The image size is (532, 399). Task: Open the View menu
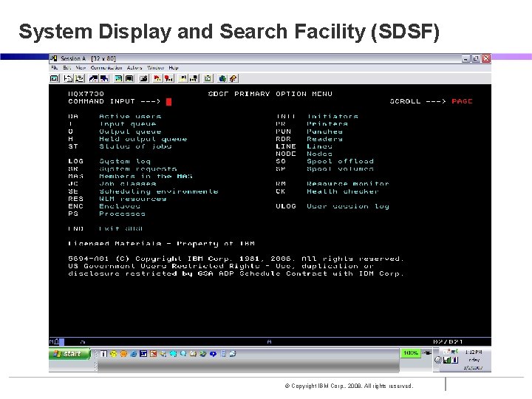click(81, 67)
